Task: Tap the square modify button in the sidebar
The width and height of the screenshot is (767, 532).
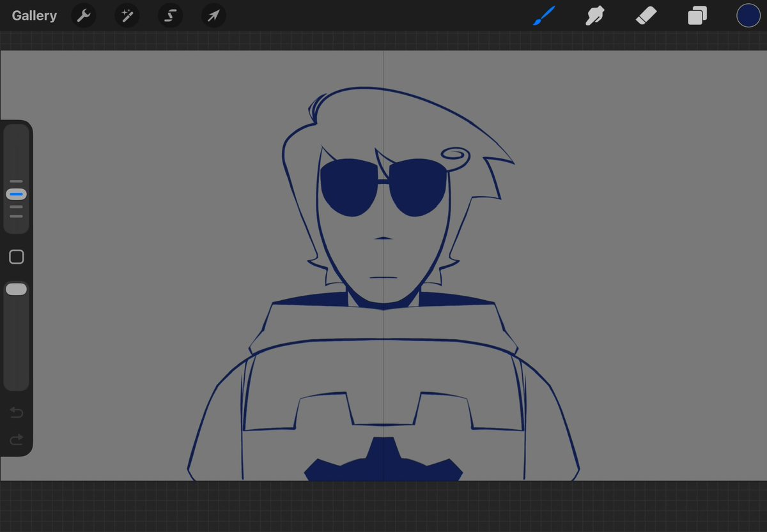Action: (x=17, y=257)
